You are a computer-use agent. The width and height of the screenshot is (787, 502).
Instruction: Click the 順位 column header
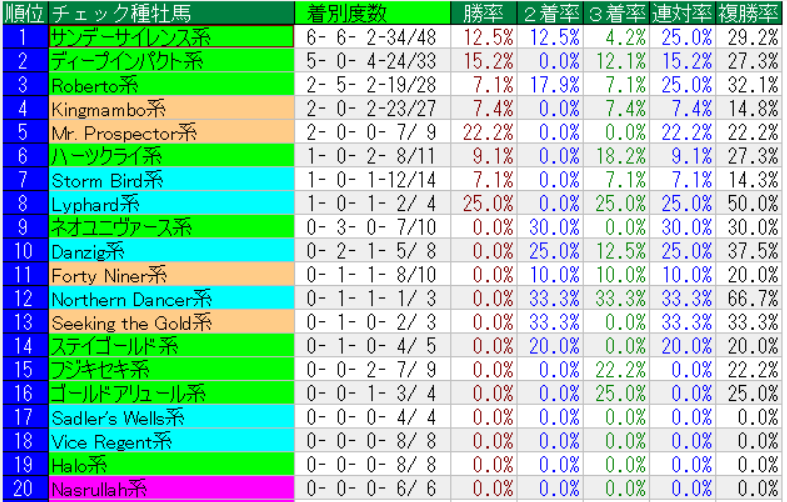[x=23, y=12]
